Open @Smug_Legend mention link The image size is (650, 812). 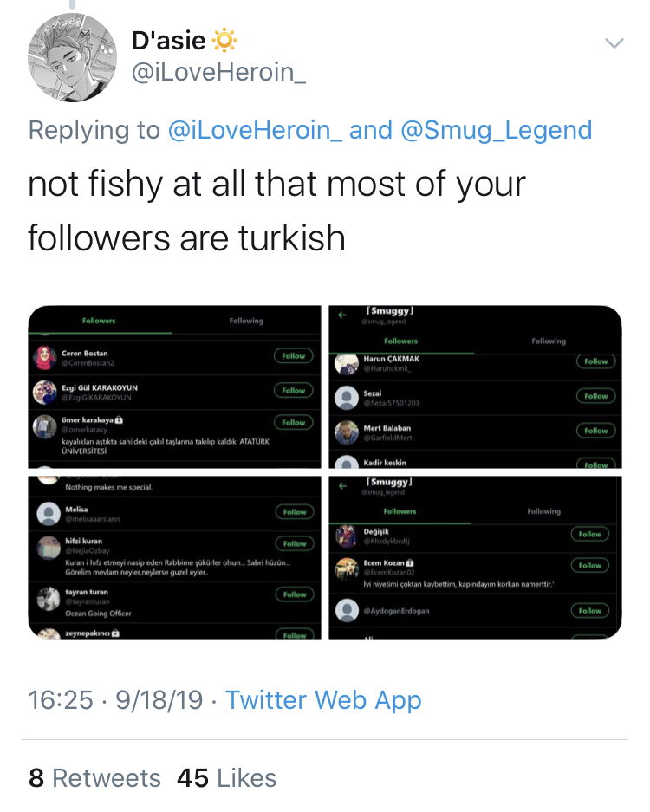497,130
